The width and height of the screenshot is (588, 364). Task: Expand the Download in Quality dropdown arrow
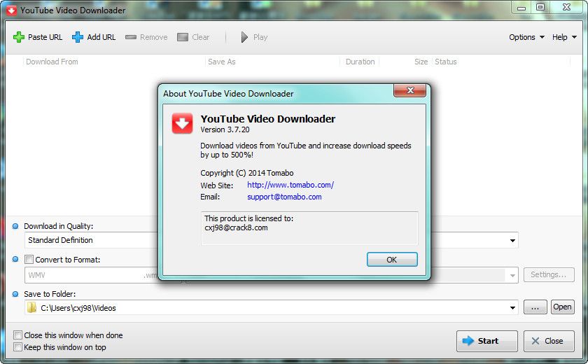click(x=512, y=240)
